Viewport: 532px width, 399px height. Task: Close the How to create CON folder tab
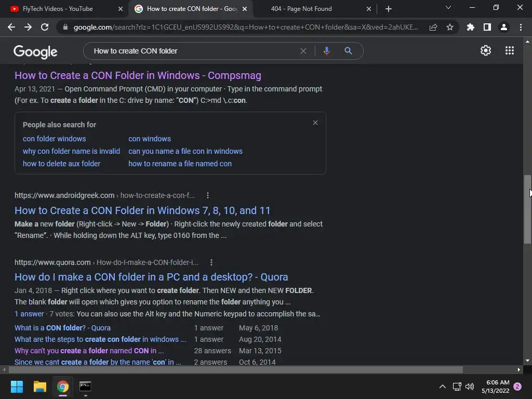click(x=245, y=9)
